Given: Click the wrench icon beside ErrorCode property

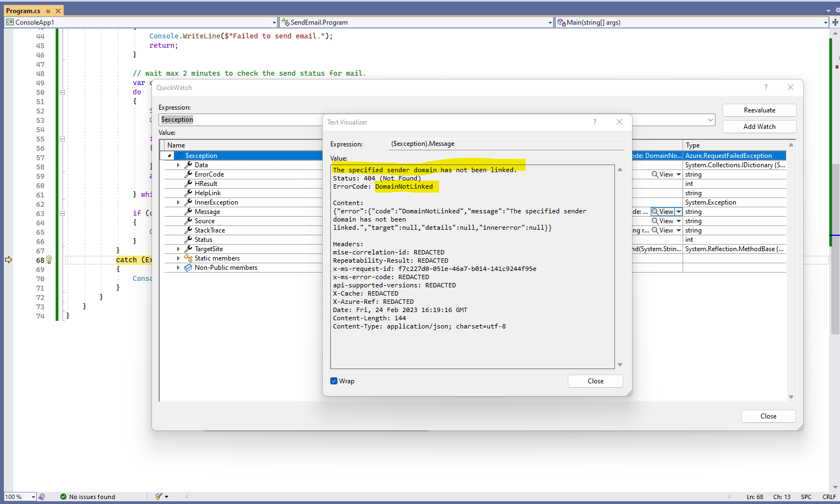Looking at the screenshot, I should pos(188,174).
